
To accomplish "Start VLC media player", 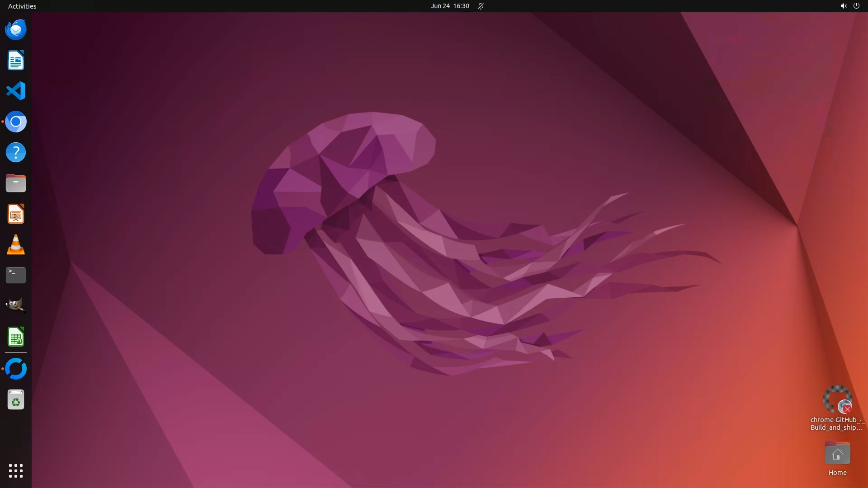I will coord(16,244).
